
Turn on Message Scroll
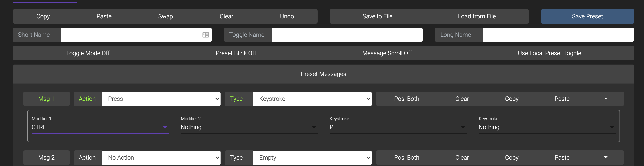pos(387,53)
